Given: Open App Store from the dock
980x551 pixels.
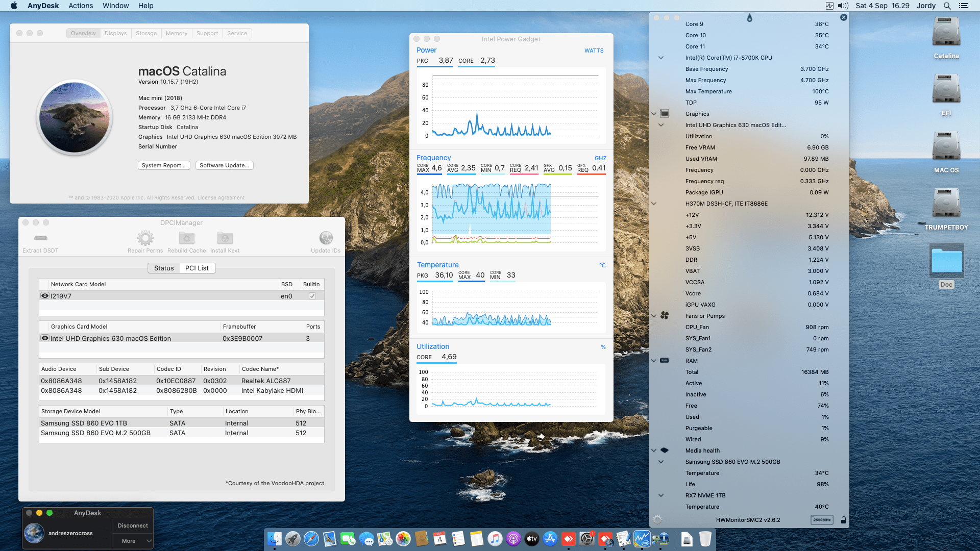Looking at the screenshot, I should [550, 538].
